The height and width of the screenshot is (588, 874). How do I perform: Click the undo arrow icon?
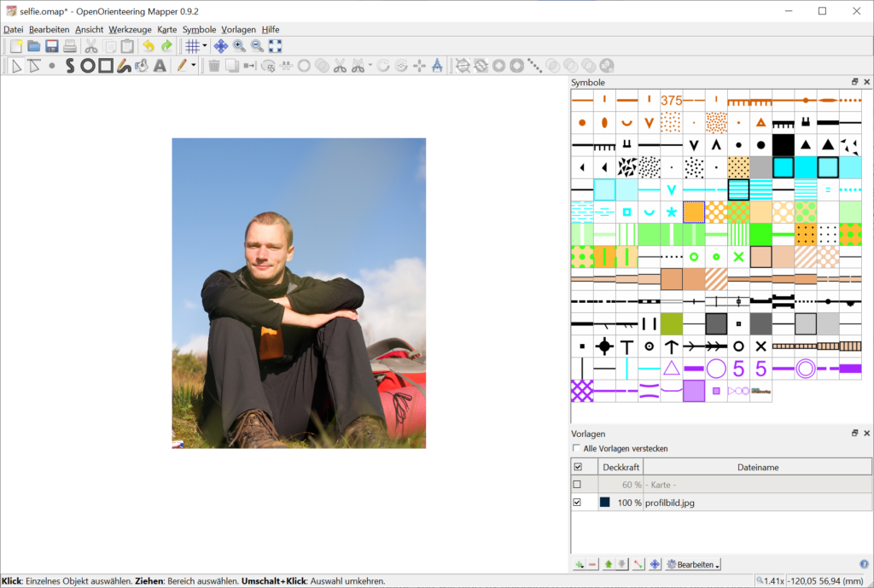pyautogui.click(x=148, y=46)
